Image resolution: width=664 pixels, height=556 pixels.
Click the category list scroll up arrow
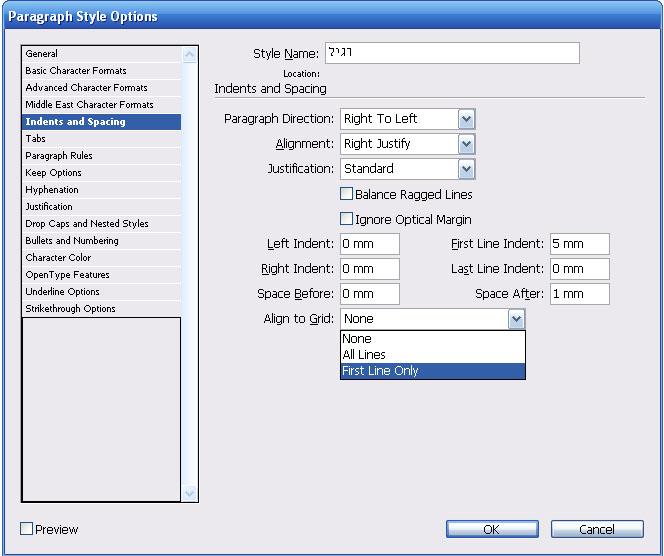coord(189,55)
